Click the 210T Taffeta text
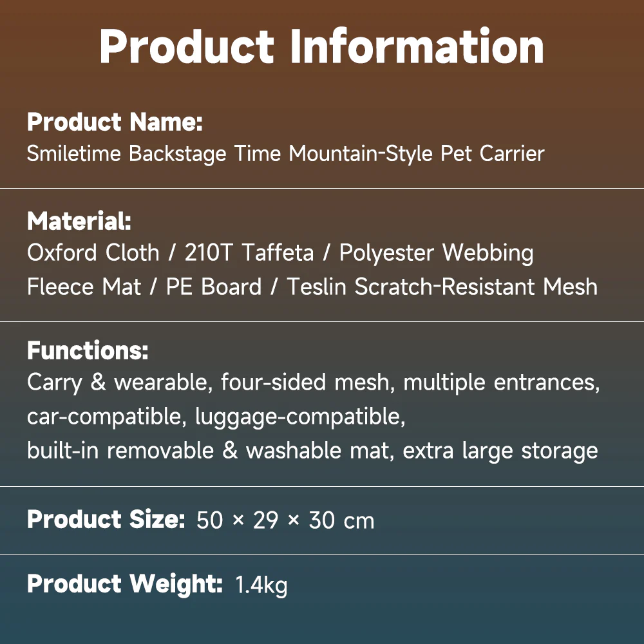644x644 pixels. tap(249, 252)
